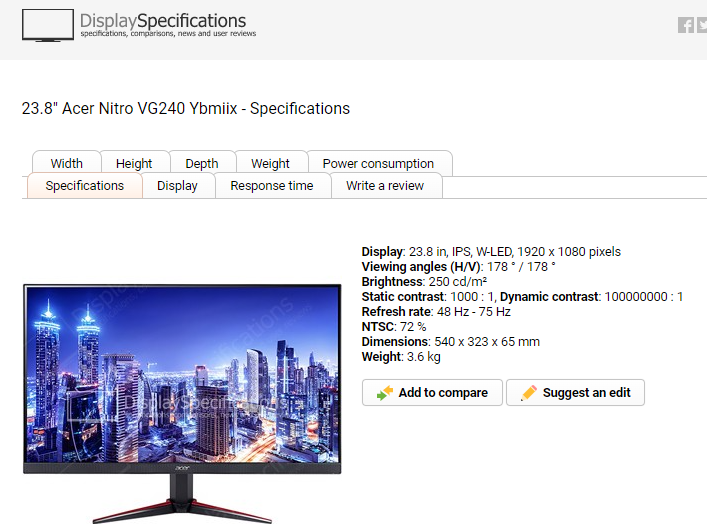Click the site tagline under the logo
The image size is (707, 524).
coord(168,34)
